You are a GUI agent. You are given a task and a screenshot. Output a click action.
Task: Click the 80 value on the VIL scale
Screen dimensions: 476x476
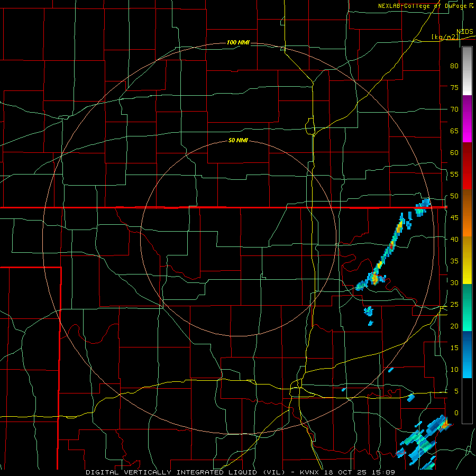tap(454, 66)
